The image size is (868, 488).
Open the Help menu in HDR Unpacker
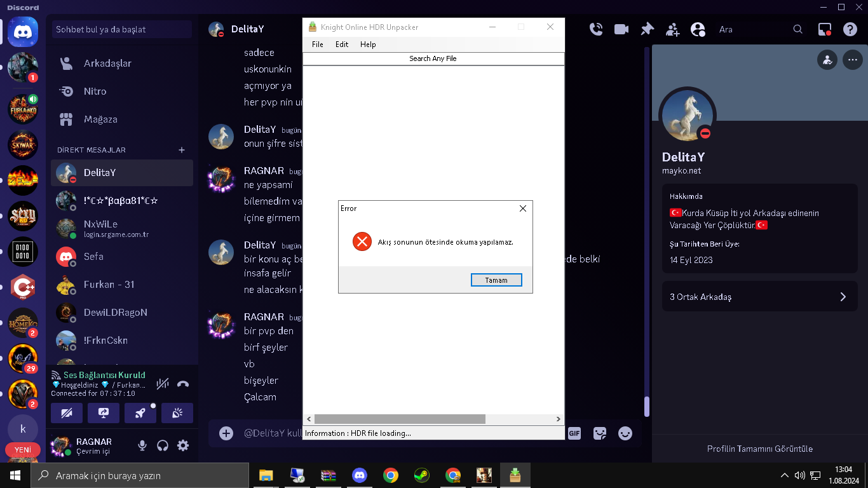pyautogui.click(x=368, y=44)
